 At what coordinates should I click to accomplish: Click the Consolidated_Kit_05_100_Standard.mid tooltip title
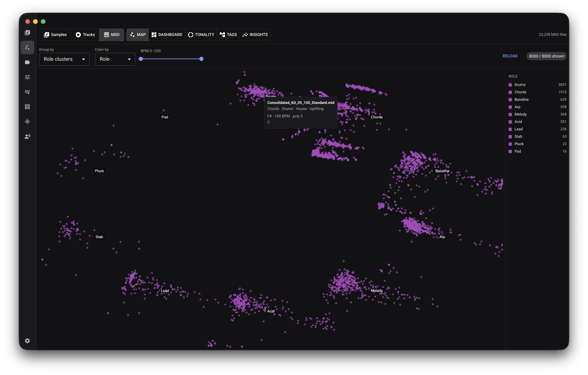(x=301, y=103)
